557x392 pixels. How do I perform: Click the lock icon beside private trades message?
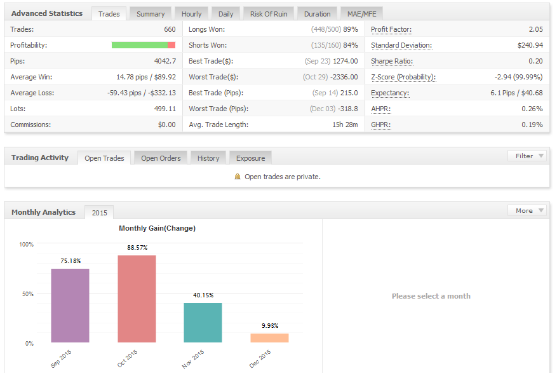(238, 177)
